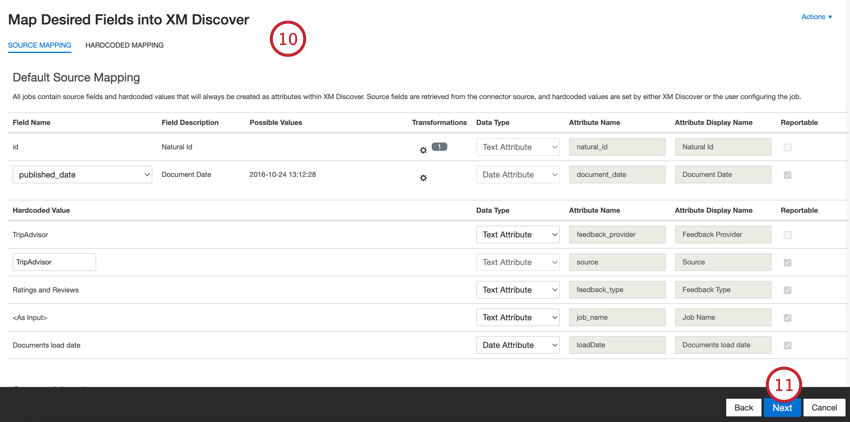This screenshot has width=850, height=422.
Task: Open Data Type dropdown for feedback_provider
Action: tap(517, 235)
